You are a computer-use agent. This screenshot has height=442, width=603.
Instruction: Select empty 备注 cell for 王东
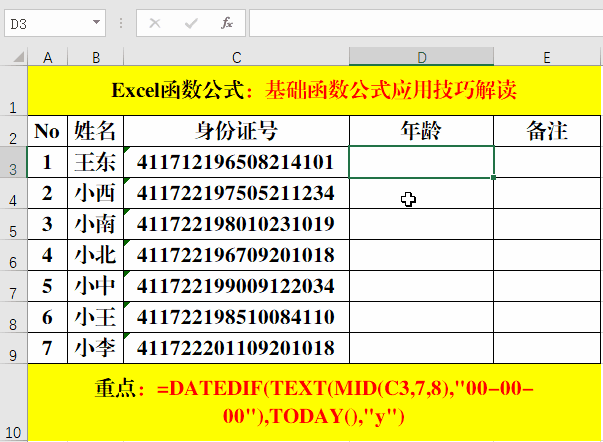pyautogui.click(x=547, y=162)
